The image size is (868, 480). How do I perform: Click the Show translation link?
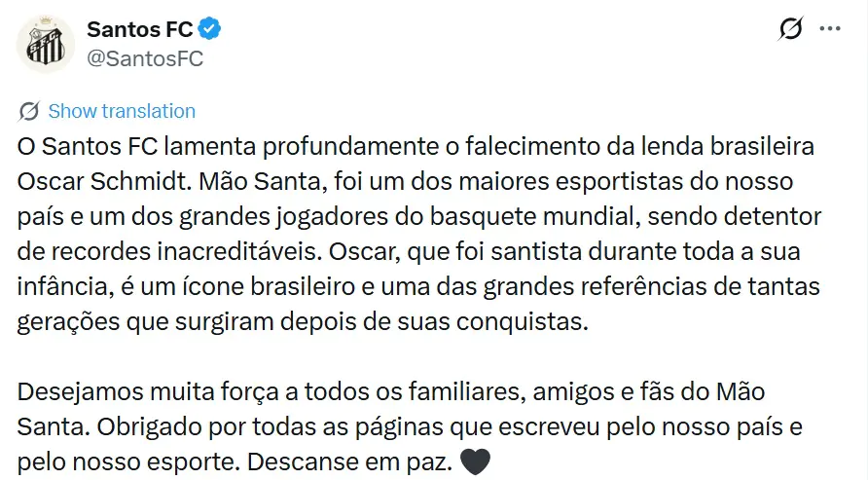pos(122,111)
